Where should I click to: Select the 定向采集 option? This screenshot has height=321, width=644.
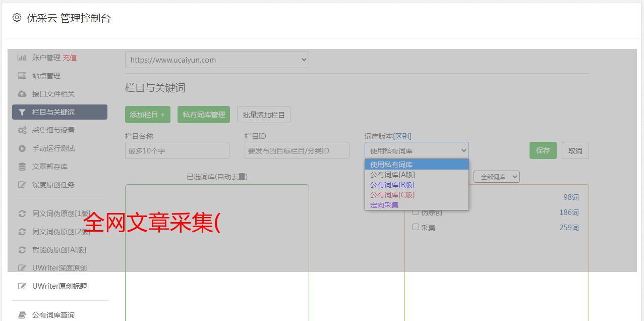click(384, 205)
